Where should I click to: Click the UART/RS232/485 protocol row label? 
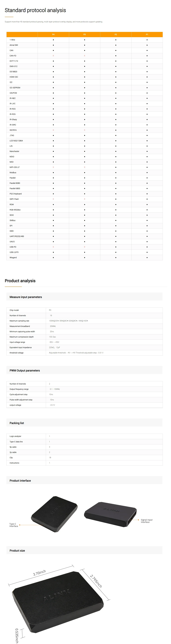pyautogui.click(x=17, y=236)
